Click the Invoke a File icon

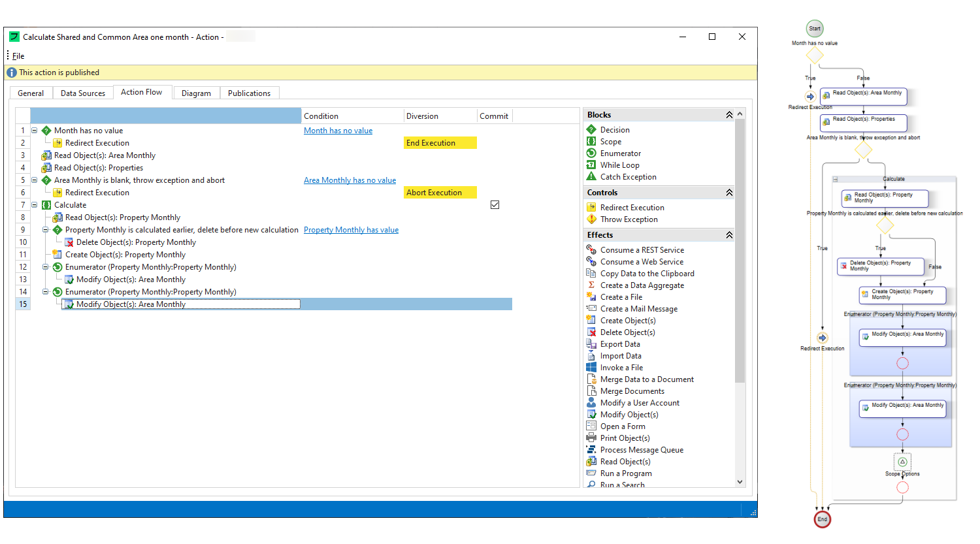(x=591, y=368)
